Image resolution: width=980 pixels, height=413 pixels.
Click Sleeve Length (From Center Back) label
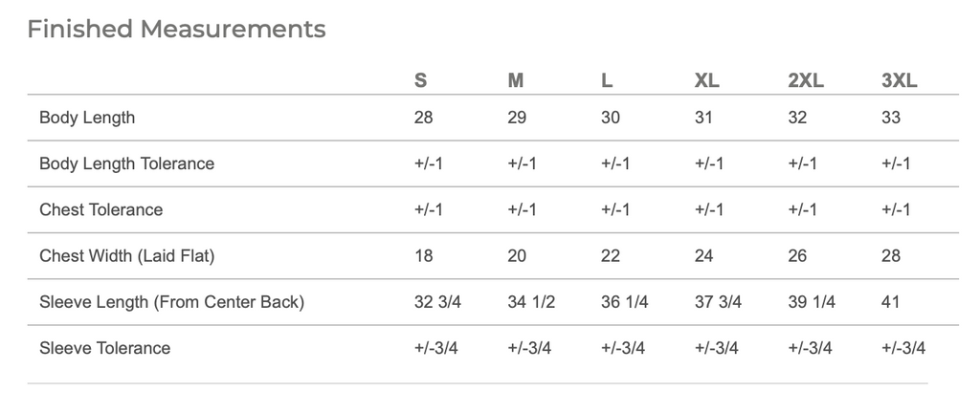tap(172, 302)
